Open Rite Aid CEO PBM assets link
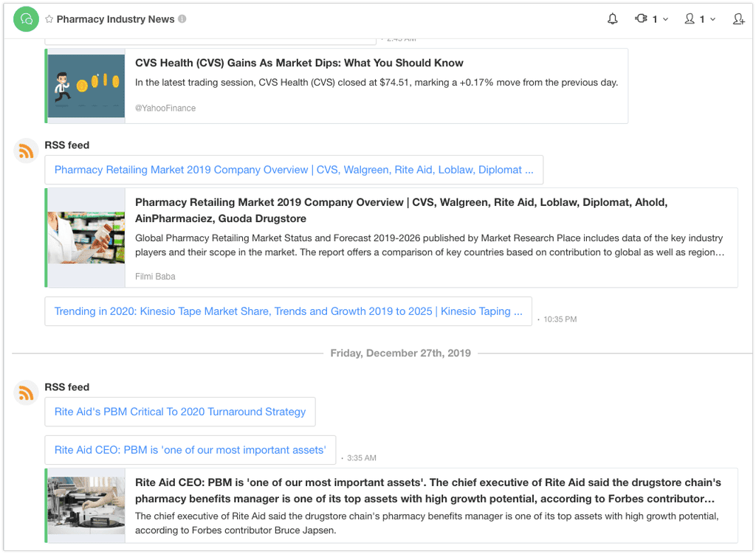 190,450
